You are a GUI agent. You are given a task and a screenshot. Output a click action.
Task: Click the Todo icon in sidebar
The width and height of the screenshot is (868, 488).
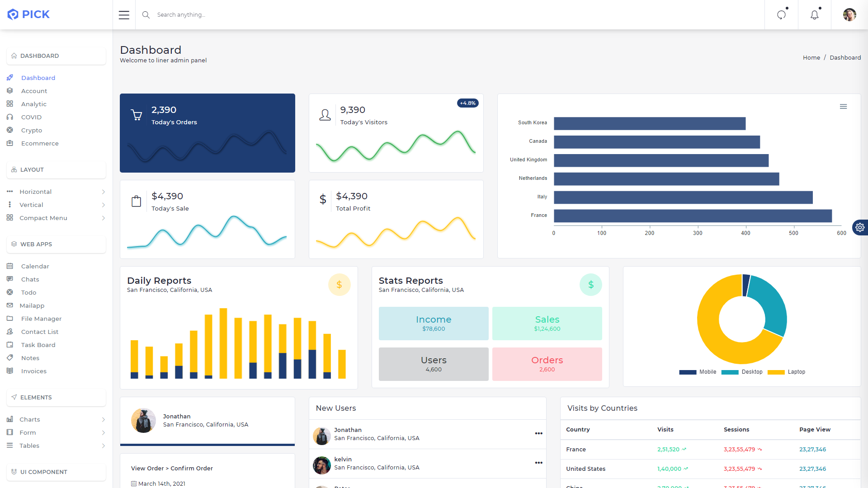click(9, 292)
